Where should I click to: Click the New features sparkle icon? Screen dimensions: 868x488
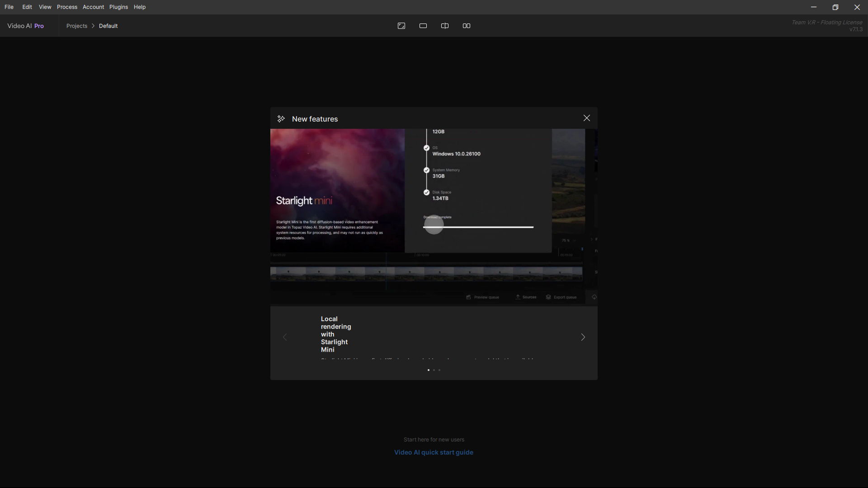click(281, 118)
